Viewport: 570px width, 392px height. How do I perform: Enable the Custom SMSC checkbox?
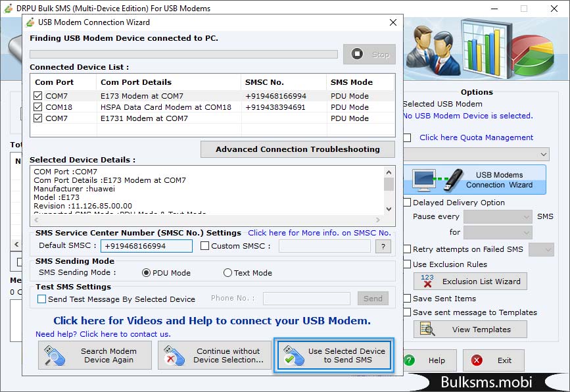tap(204, 246)
